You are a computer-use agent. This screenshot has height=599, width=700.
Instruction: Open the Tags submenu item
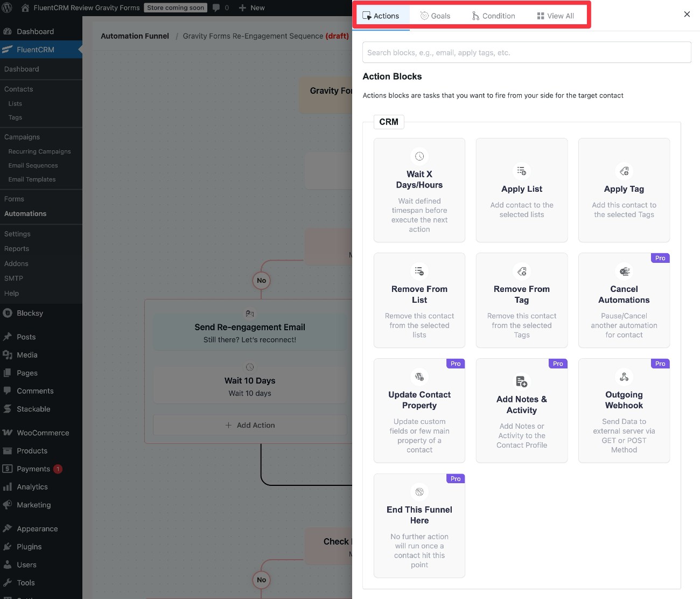15,117
